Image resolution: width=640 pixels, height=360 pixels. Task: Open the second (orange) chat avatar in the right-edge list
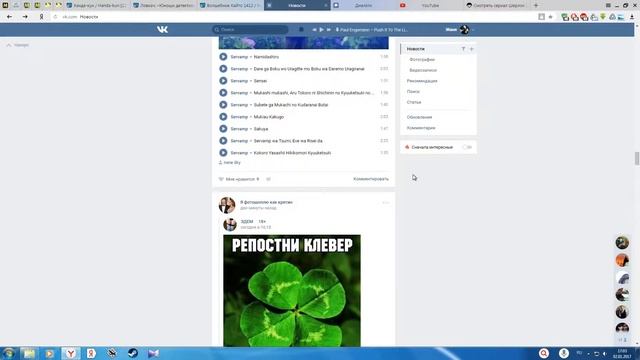tap(622, 260)
